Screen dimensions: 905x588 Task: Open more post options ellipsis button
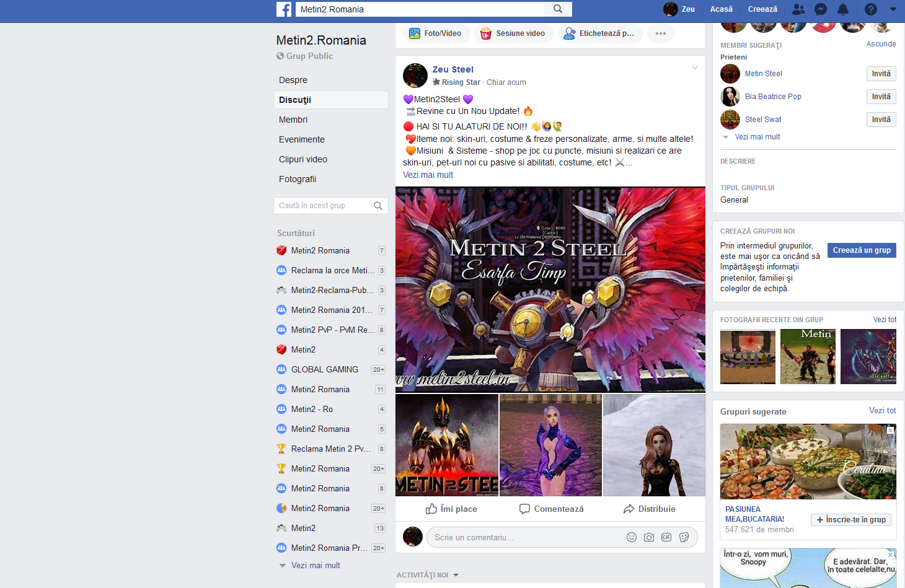661,33
